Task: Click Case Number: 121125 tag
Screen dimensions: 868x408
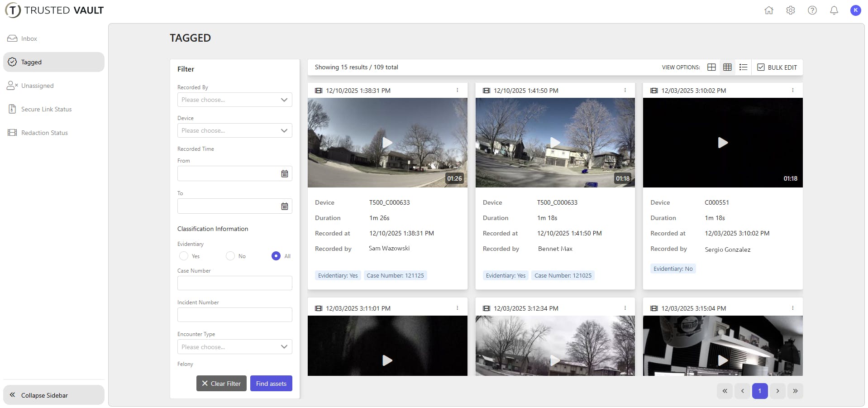Action: coord(395,275)
